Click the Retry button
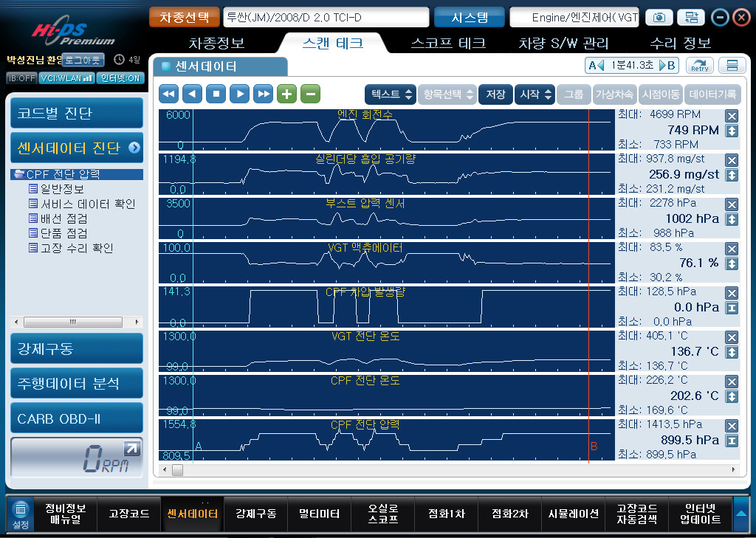756x538 pixels. (700, 65)
